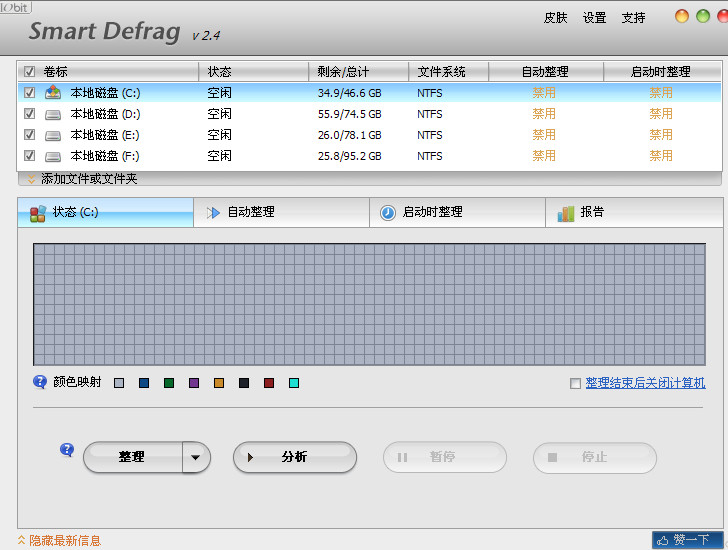Click the E: drive disk icon
The height and width of the screenshot is (550, 728).
point(53,135)
